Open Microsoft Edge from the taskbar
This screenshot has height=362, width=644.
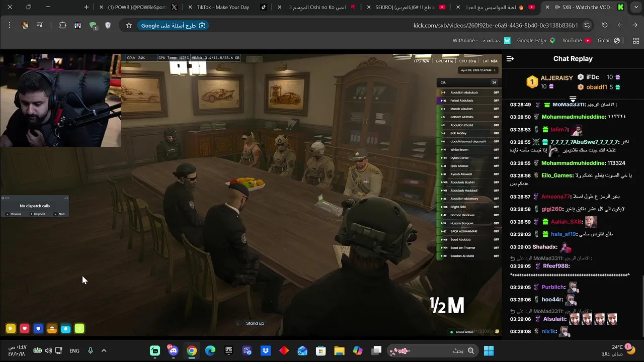210,350
